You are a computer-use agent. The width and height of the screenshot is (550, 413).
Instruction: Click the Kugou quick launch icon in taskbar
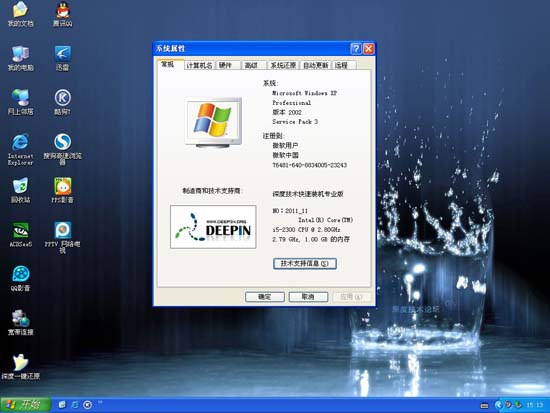click(x=87, y=405)
